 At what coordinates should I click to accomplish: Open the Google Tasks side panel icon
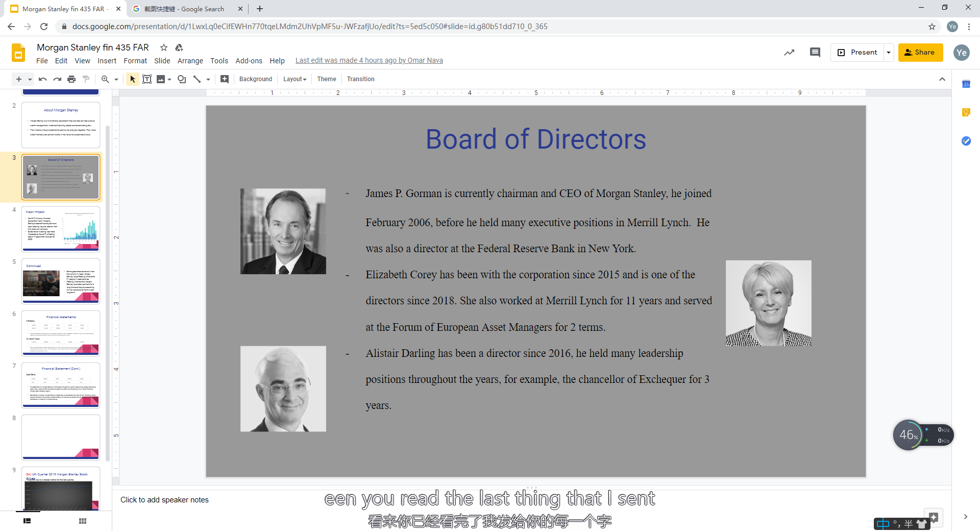click(x=966, y=141)
